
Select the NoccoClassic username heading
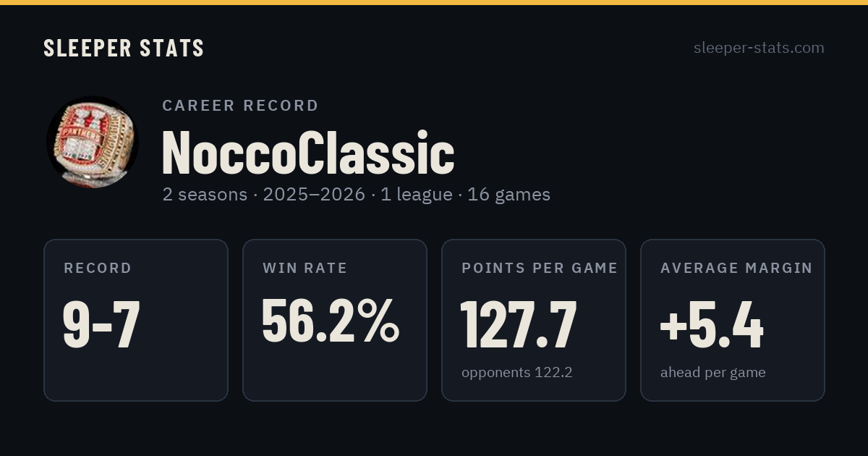pos(308,153)
